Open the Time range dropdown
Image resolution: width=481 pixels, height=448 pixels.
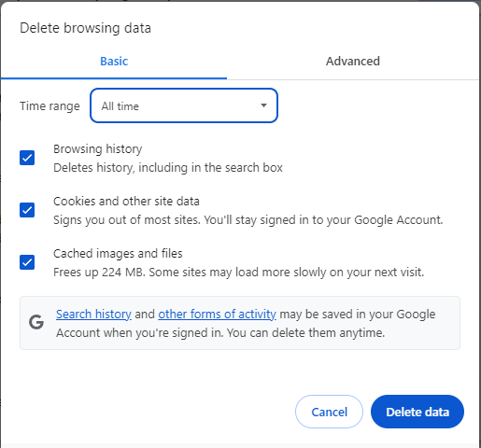[x=184, y=105]
